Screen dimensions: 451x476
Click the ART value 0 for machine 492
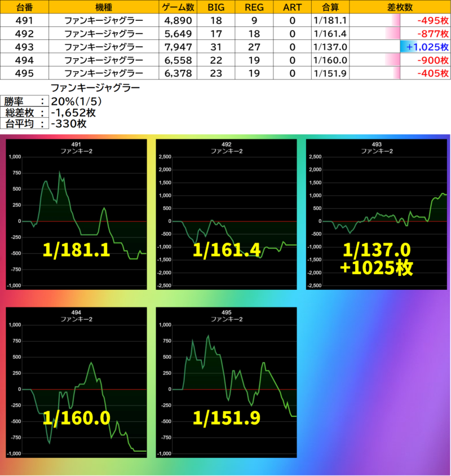click(292, 33)
